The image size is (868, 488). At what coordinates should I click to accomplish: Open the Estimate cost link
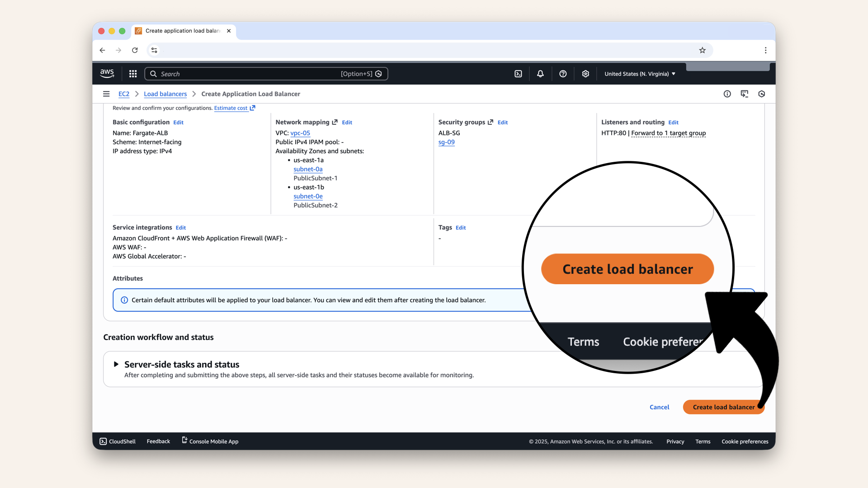(x=231, y=108)
